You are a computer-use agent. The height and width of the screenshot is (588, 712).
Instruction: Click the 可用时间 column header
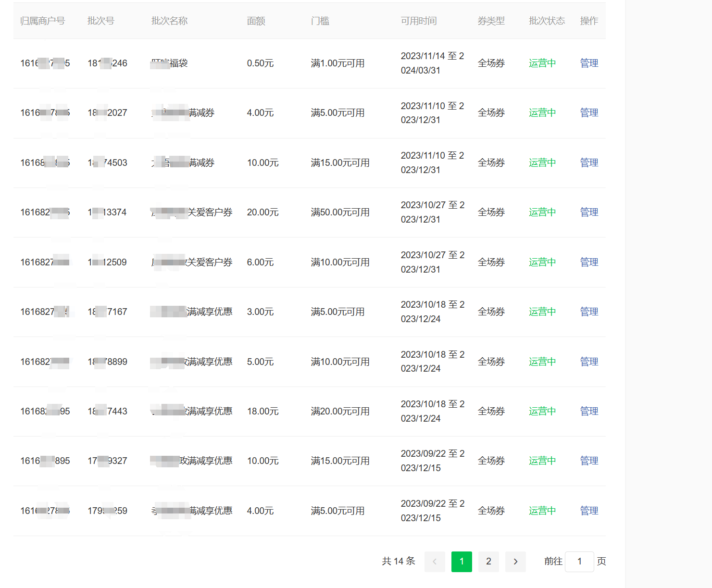(x=419, y=21)
